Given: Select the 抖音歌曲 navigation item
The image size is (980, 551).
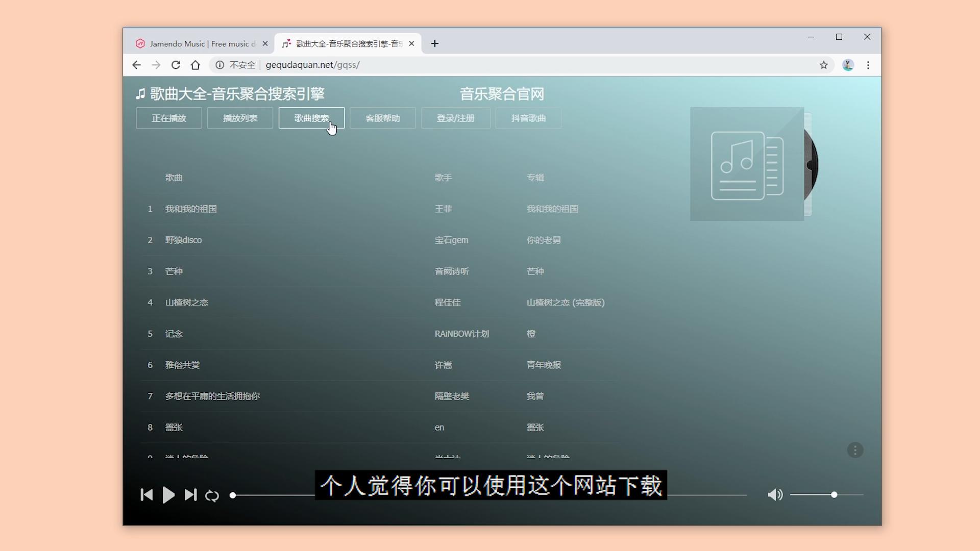Looking at the screenshot, I should pyautogui.click(x=528, y=118).
